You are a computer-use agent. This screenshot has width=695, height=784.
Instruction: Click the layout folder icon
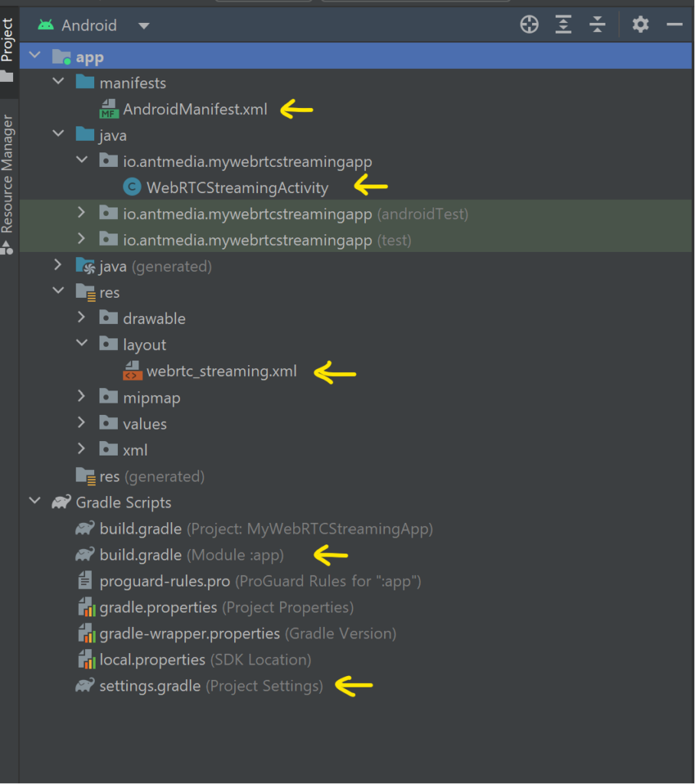point(109,344)
